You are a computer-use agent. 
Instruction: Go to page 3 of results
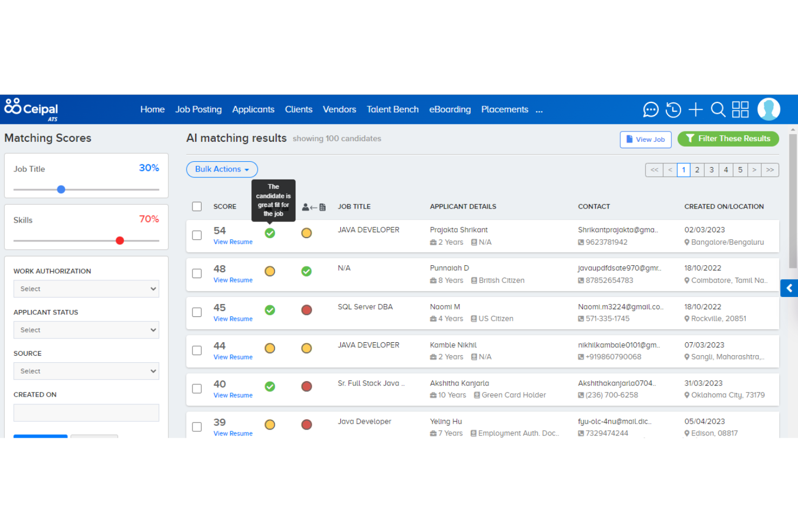pyautogui.click(x=712, y=170)
